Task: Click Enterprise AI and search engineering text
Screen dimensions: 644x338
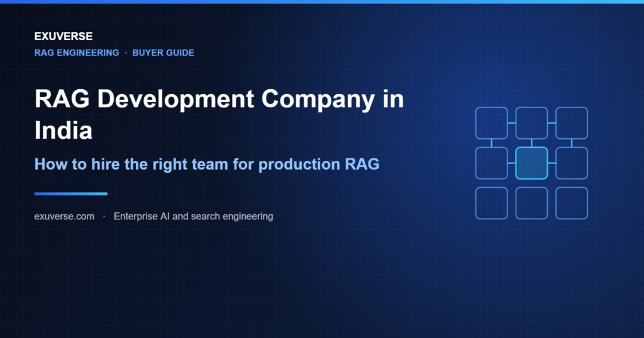Action: 193,216
